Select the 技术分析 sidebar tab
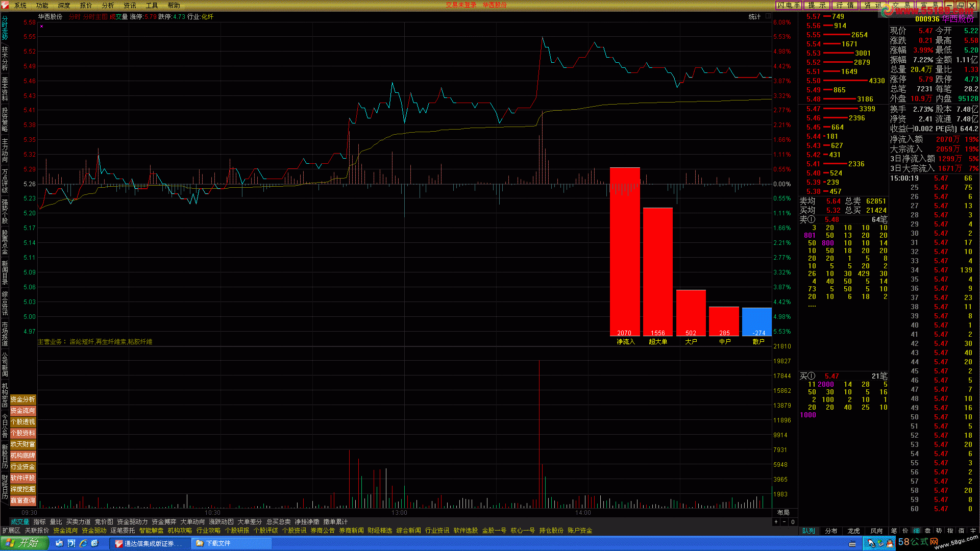Screen dimensions: 980x551 [x=5, y=59]
